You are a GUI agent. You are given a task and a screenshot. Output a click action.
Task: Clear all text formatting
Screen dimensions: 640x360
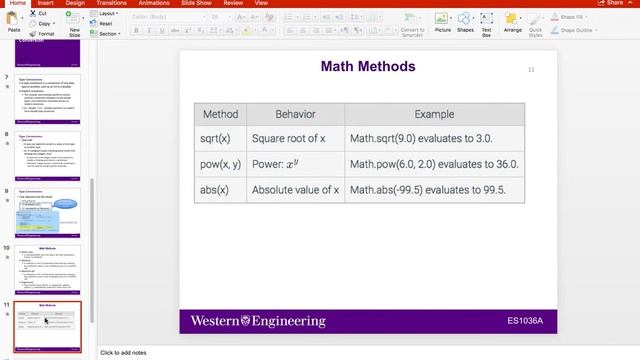[269, 17]
